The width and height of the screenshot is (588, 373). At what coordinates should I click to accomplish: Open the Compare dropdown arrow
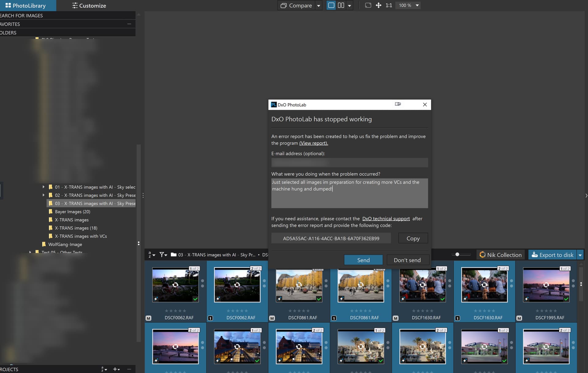click(318, 6)
